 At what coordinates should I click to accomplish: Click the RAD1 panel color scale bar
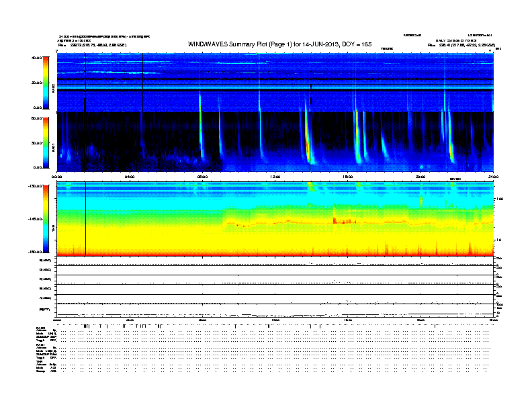point(46,142)
